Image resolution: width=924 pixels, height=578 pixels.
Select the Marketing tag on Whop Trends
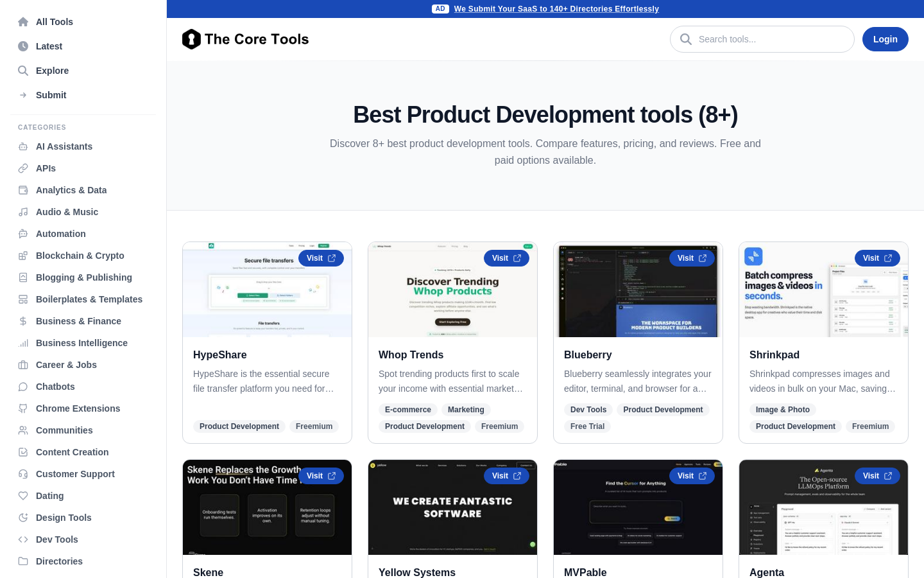click(x=466, y=410)
